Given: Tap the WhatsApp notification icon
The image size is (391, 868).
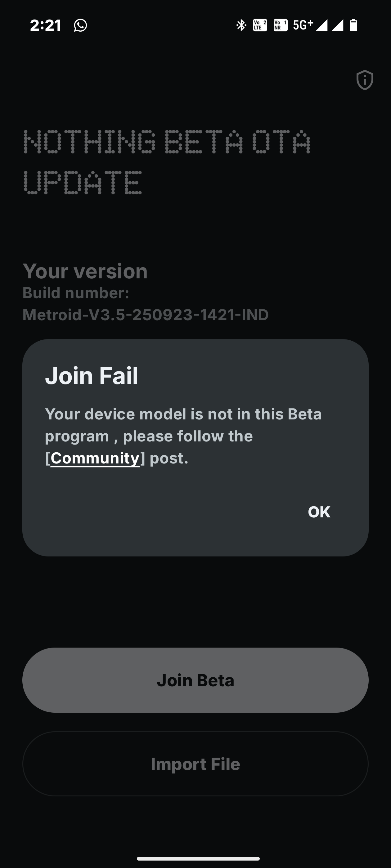Looking at the screenshot, I should click(x=80, y=25).
